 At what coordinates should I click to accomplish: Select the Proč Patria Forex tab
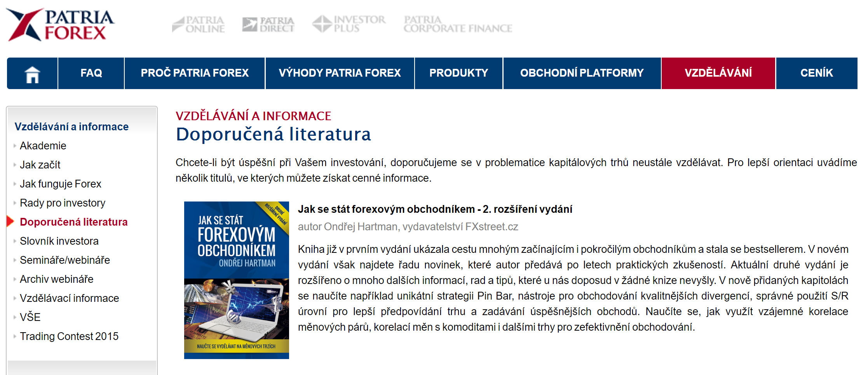(195, 73)
